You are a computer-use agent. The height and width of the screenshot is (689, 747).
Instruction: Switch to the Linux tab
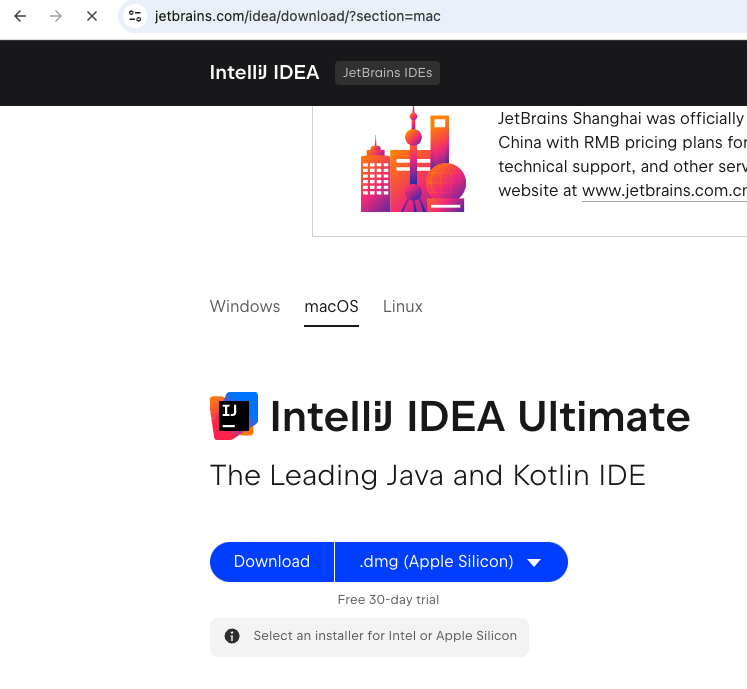click(403, 306)
